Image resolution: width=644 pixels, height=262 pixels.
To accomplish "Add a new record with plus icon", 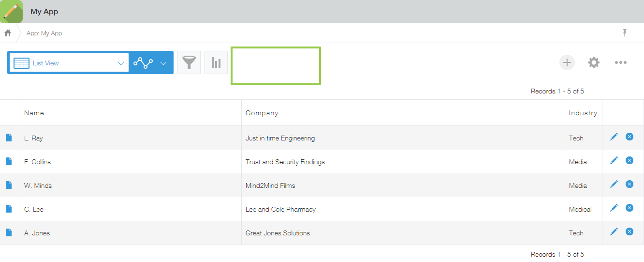I will pos(567,62).
